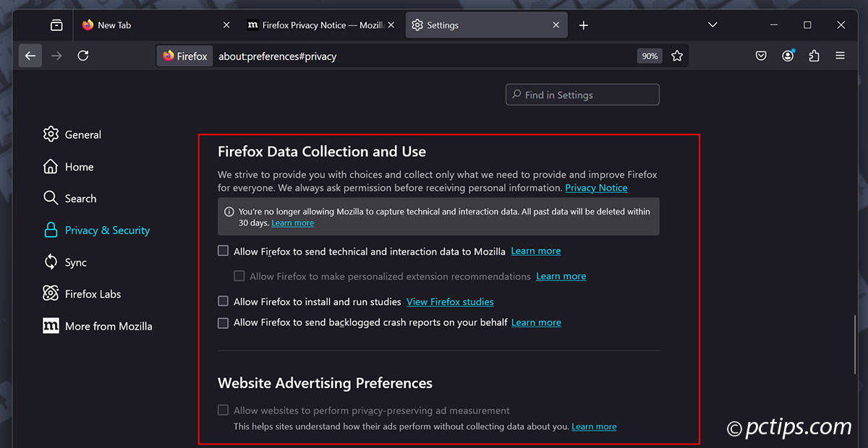Toggle privacy-preserving ad measurement checkbox

point(223,410)
